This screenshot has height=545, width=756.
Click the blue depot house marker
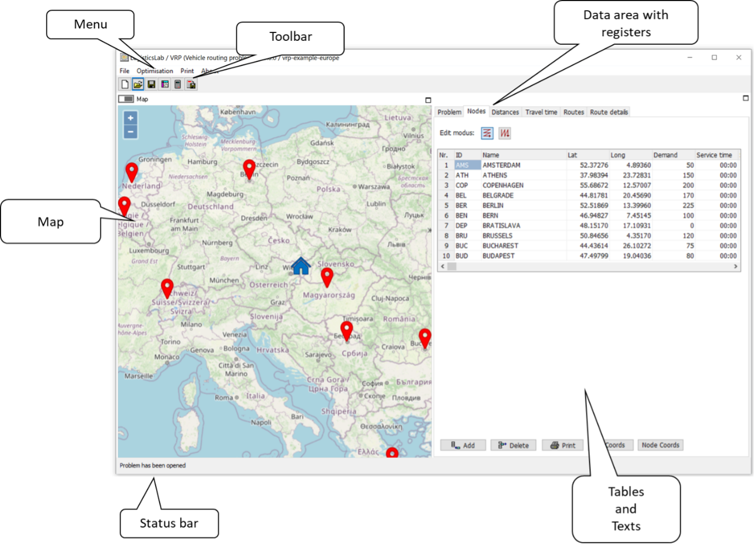pos(301,266)
